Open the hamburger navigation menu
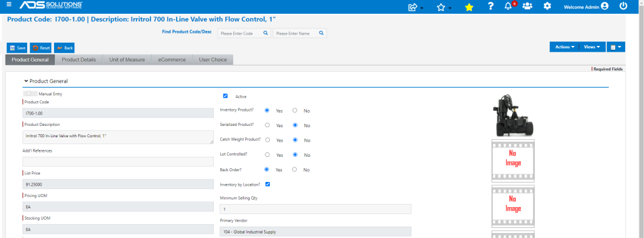 pyautogui.click(x=9, y=4)
